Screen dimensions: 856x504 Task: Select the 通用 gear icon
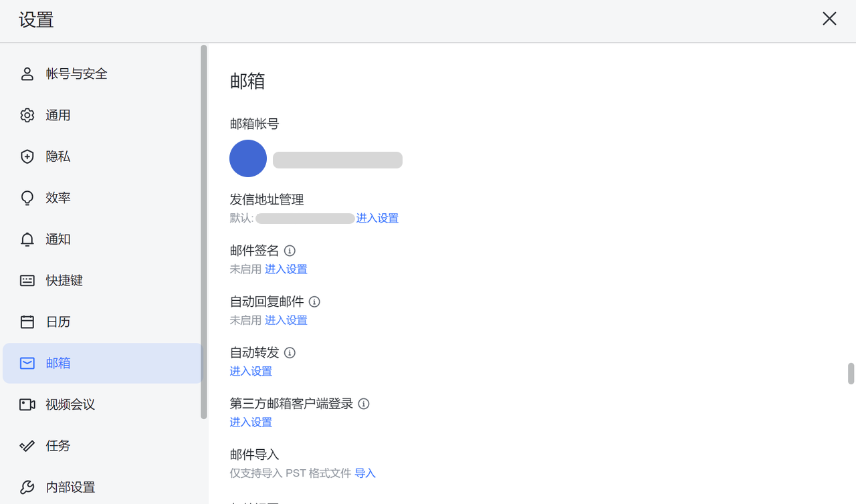[x=27, y=116]
